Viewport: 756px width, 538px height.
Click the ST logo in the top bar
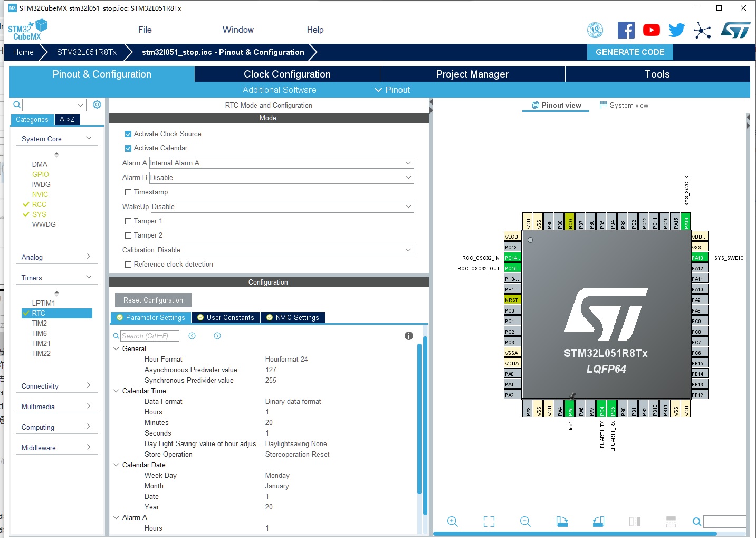pyautogui.click(x=735, y=30)
